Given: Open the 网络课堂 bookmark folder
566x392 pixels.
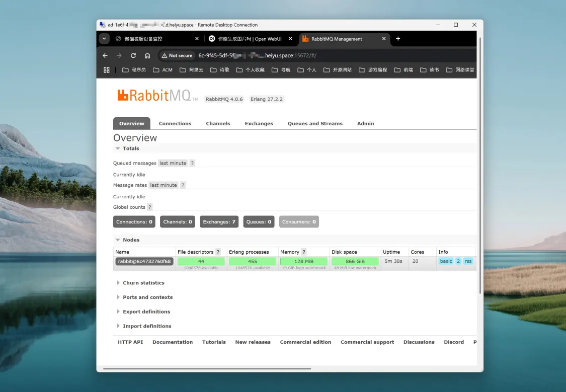Looking at the screenshot, I should (460, 70).
